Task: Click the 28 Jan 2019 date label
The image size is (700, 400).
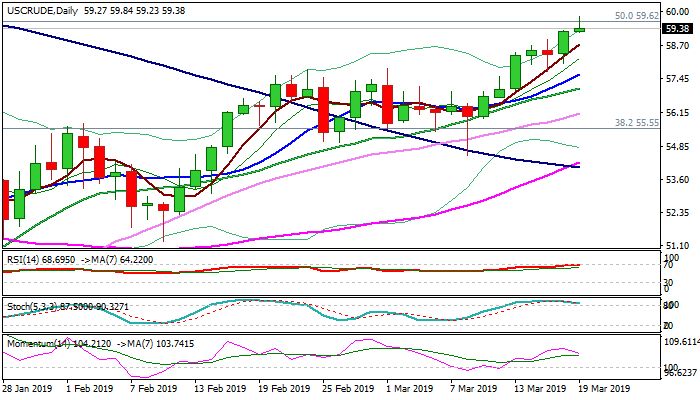Action: click(x=29, y=387)
